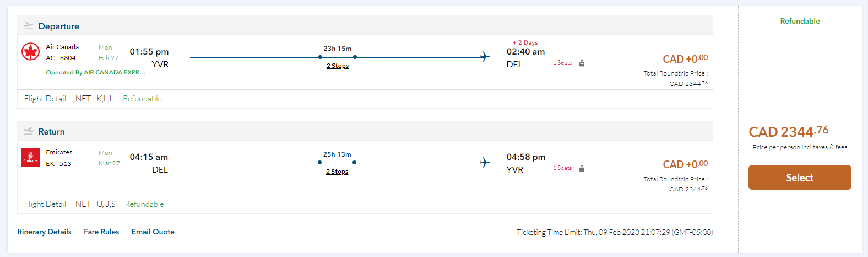Click the return flight baggage icon
Image resolution: width=868 pixels, height=257 pixels.
tap(582, 169)
